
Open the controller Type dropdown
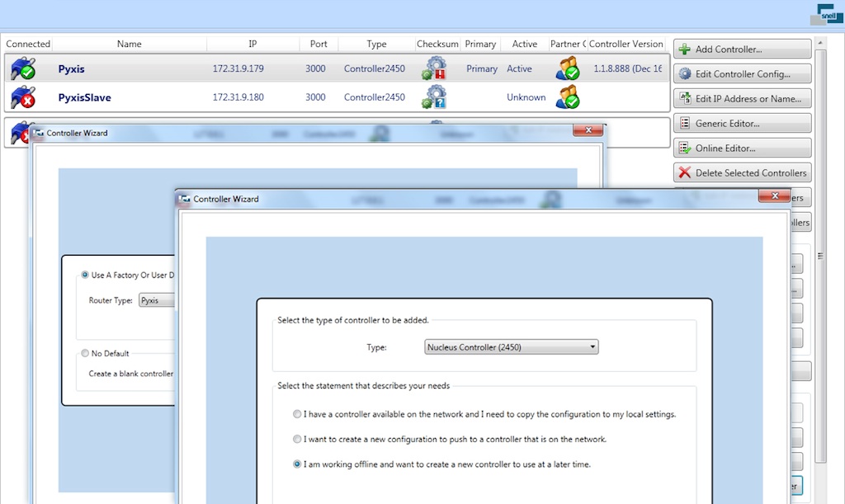point(512,347)
